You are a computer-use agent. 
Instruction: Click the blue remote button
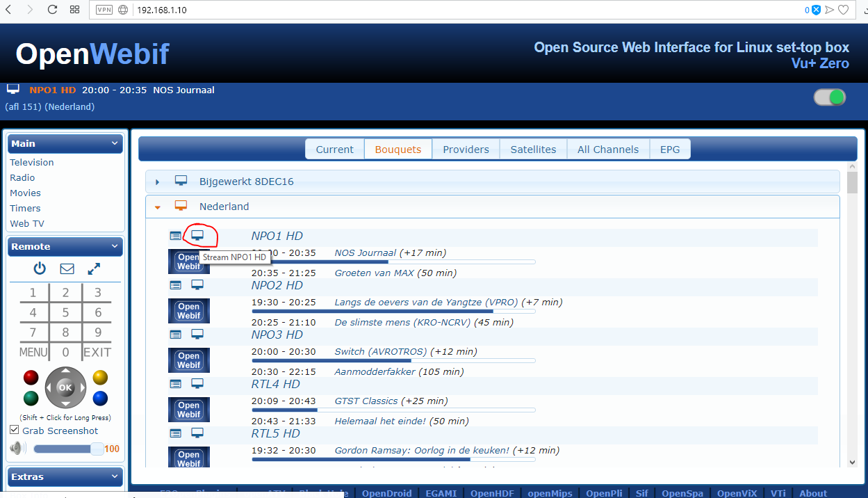point(100,399)
